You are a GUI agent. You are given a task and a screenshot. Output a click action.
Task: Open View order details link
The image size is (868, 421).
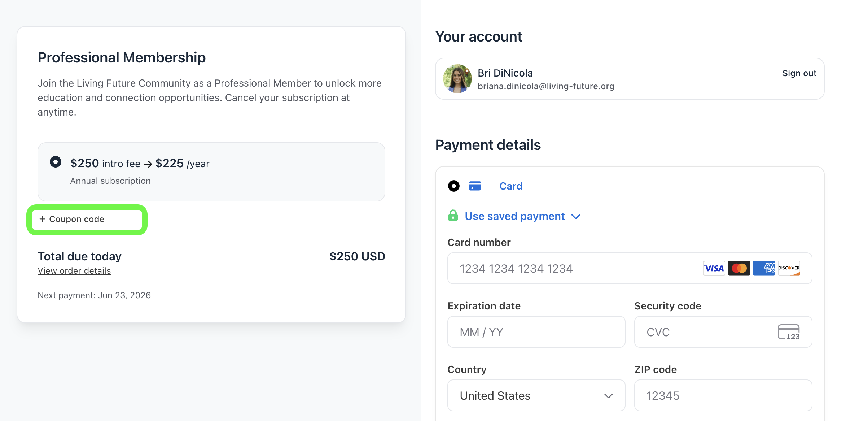click(74, 271)
